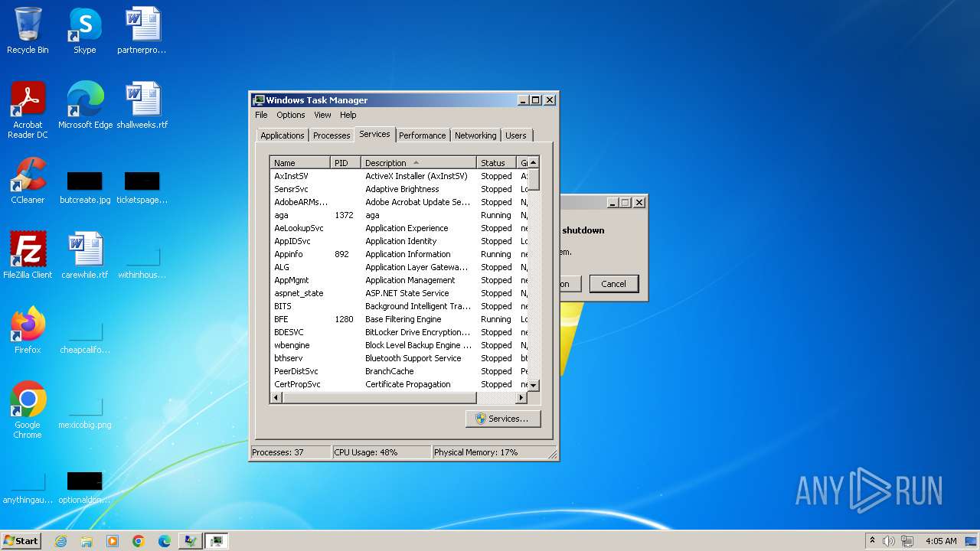
Task: Sort services by PID column
Action: point(345,163)
